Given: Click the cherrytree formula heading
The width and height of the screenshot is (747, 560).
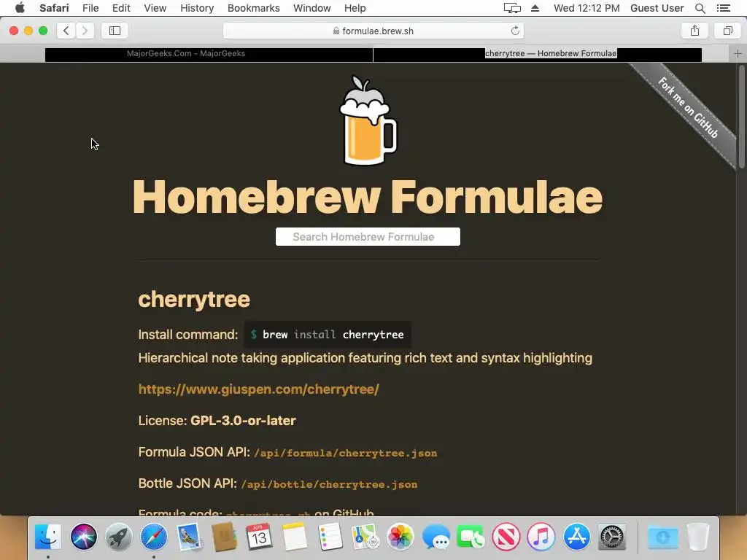Looking at the screenshot, I should [x=194, y=300].
